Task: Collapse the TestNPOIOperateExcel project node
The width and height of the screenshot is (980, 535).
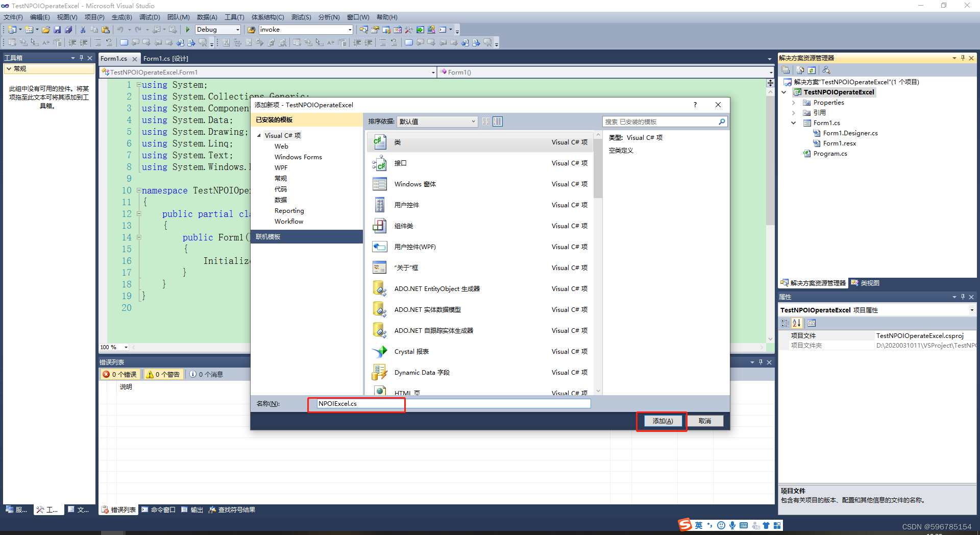Action: (x=785, y=92)
